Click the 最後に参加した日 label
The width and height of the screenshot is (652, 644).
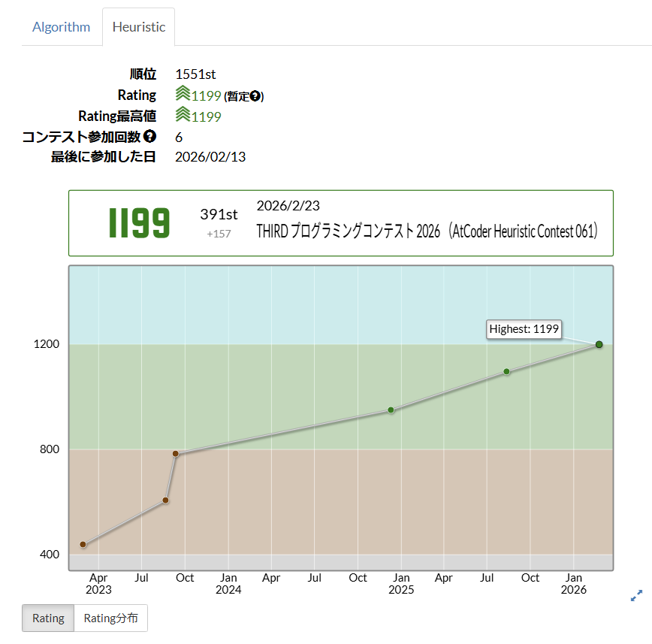click(x=104, y=157)
